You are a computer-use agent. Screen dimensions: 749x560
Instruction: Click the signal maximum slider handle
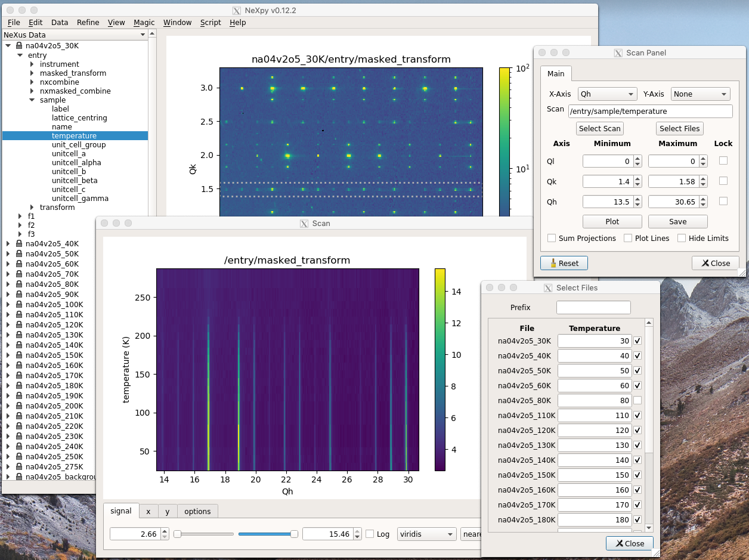point(294,534)
